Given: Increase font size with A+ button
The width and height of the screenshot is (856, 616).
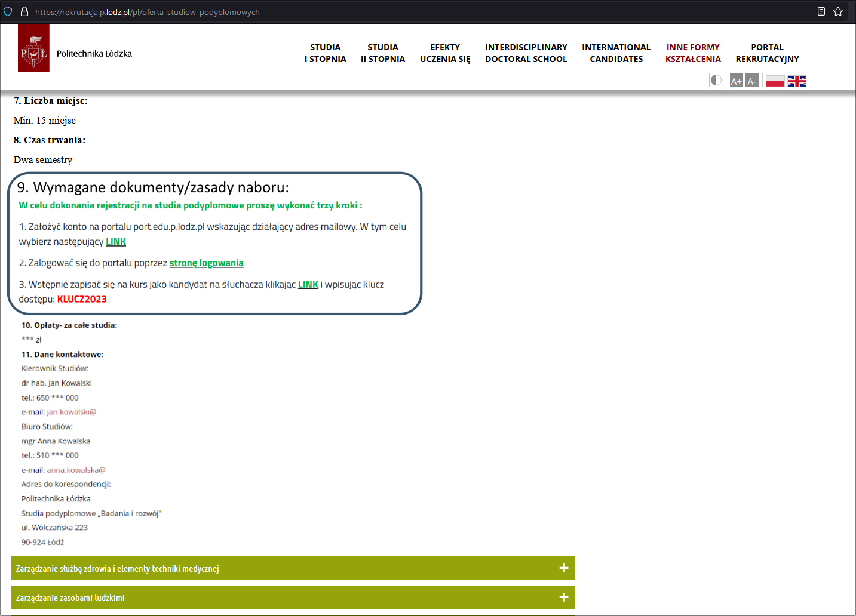Looking at the screenshot, I should pyautogui.click(x=736, y=81).
